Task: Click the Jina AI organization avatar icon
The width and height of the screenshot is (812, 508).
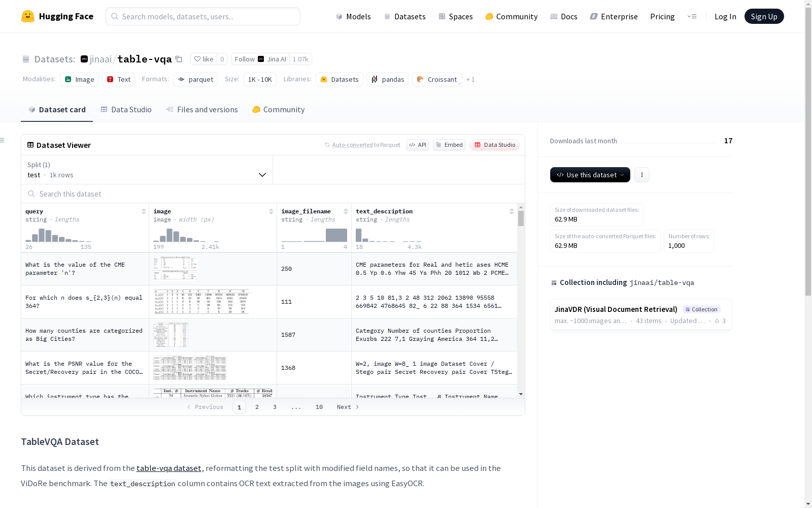Action: tap(84, 59)
